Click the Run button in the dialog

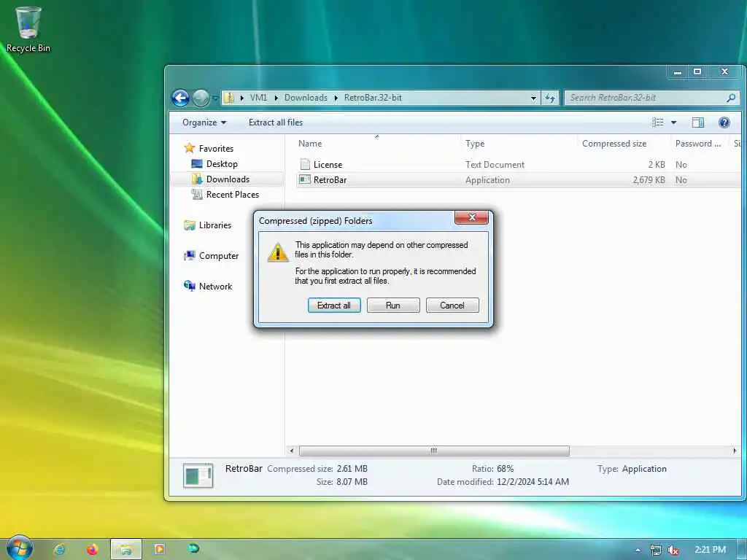[393, 306]
